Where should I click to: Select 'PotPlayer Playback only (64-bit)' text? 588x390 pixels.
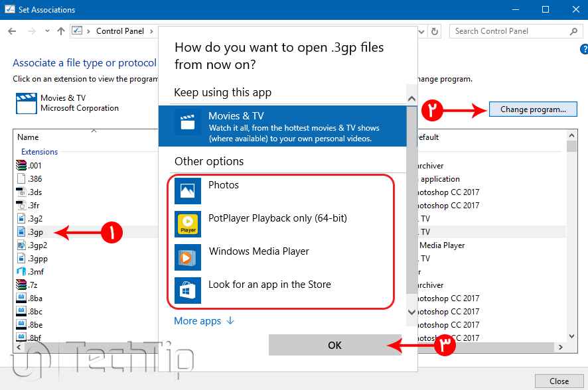pyautogui.click(x=277, y=218)
